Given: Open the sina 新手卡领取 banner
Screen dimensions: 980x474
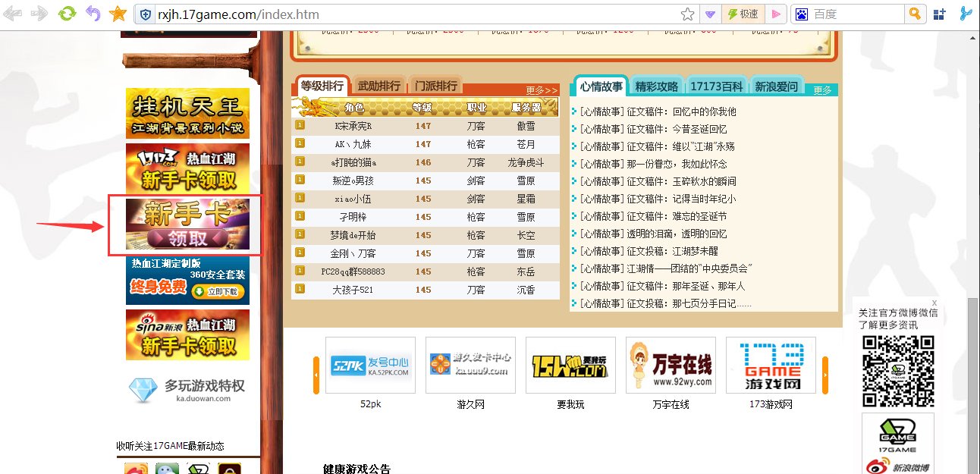Looking at the screenshot, I should tap(187, 334).
